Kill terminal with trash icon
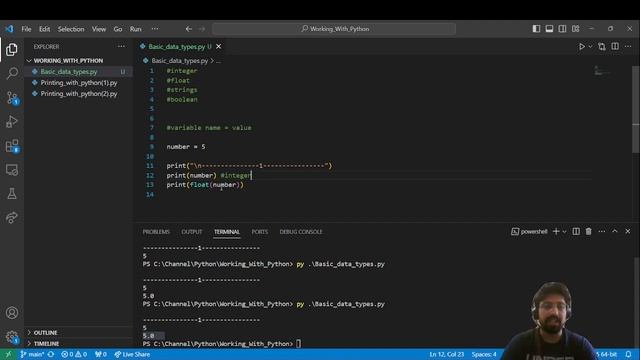This screenshot has height=360, width=640. pyautogui.click(x=589, y=231)
